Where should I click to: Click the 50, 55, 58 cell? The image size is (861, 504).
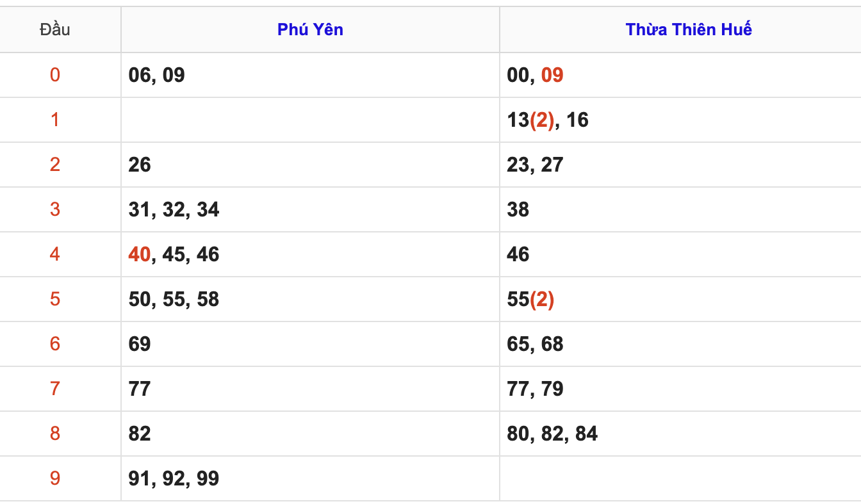pos(310,299)
